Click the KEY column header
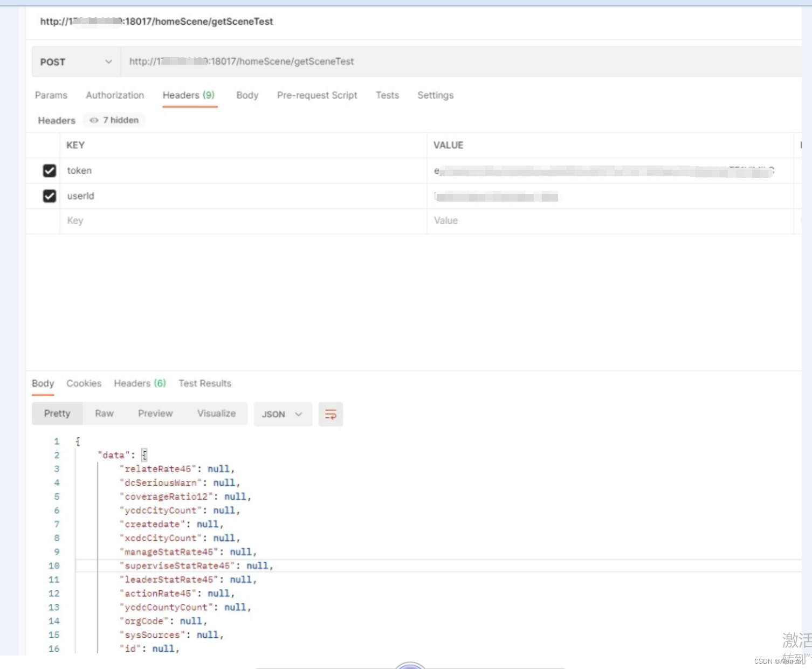 tap(75, 145)
